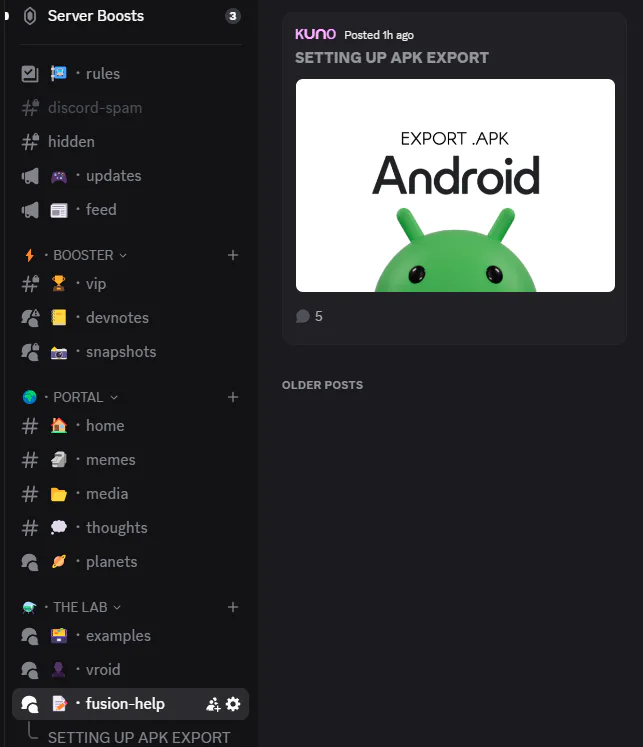Click the hash icon beside thoughts
The image size is (643, 747).
click(x=30, y=528)
